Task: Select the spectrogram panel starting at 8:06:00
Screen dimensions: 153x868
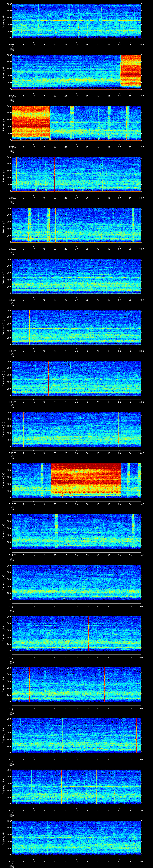Action: (77, 276)
